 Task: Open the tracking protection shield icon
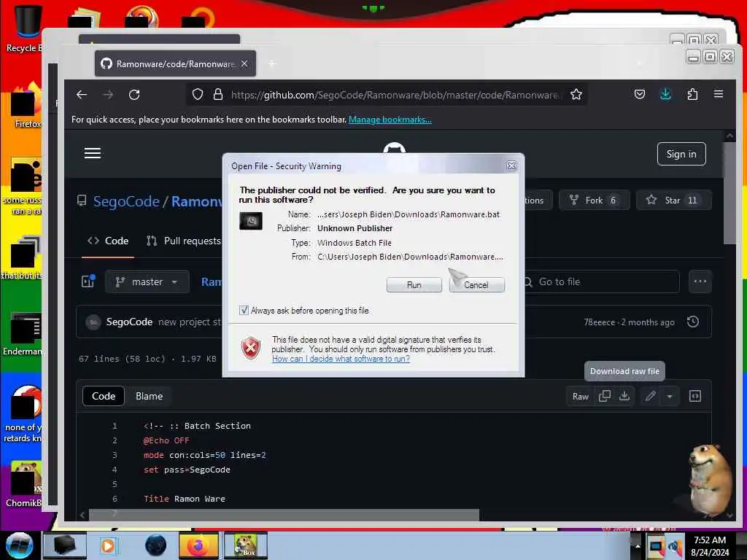[x=198, y=94]
